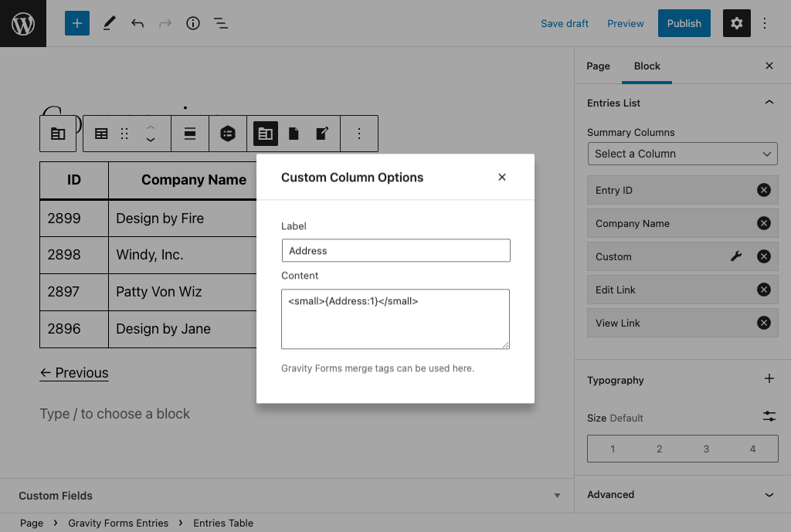Click the Type / to choose a block placeholder
Viewport: 791px width, 532px height.
point(115,414)
